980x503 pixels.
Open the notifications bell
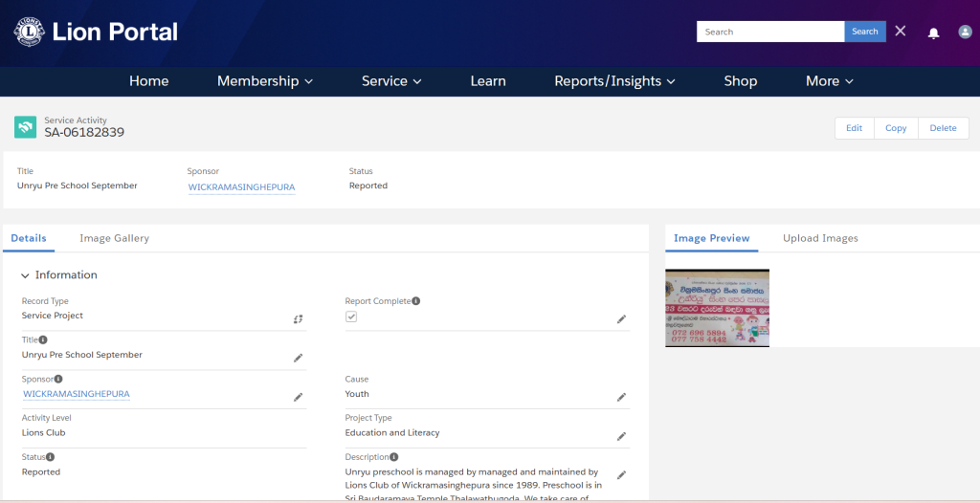click(x=933, y=33)
